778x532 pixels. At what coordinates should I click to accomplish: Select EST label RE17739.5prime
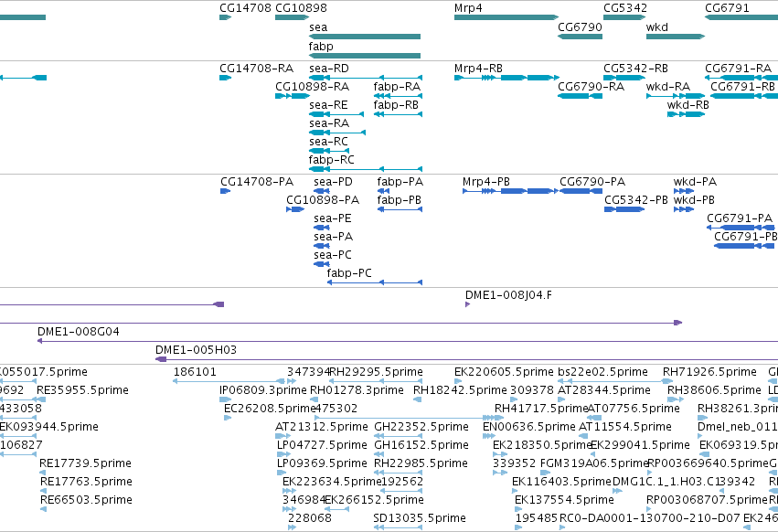[x=85, y=463]
